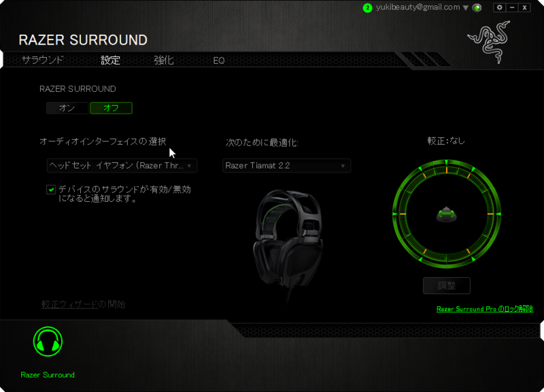Open the account dropdown arrow beside email
Image resolution: width=544 pixels, height=392 pixels.
(466, 7)
